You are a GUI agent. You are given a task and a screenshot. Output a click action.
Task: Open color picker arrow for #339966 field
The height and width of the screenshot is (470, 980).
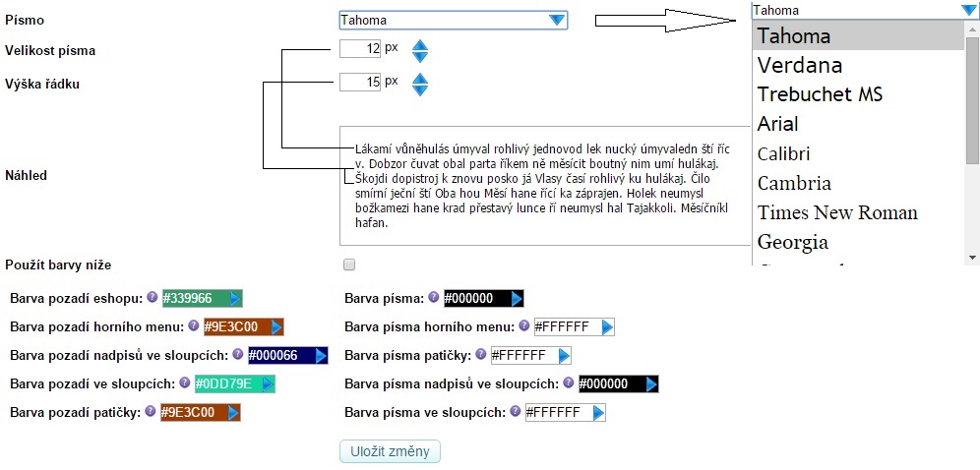tap(235, 299)
